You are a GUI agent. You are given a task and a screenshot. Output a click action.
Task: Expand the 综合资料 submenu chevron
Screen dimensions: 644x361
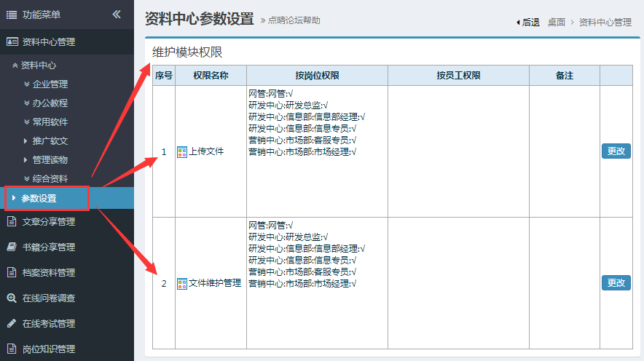26,178
